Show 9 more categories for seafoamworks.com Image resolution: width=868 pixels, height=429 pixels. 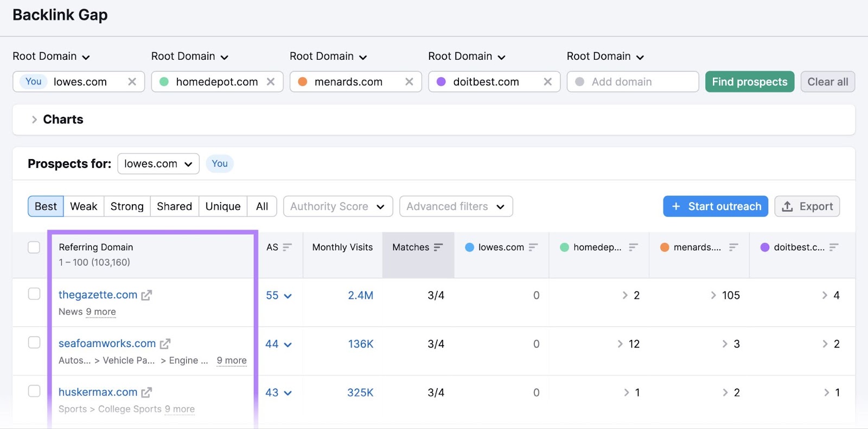[232, 360]
